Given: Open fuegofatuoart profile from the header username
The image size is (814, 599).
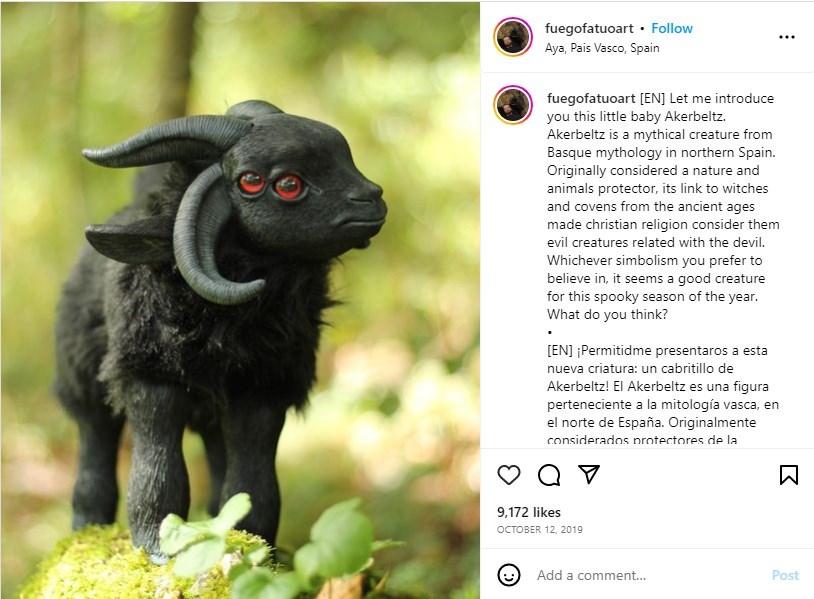Looking at the screenshot, I should tap(589, 29).
